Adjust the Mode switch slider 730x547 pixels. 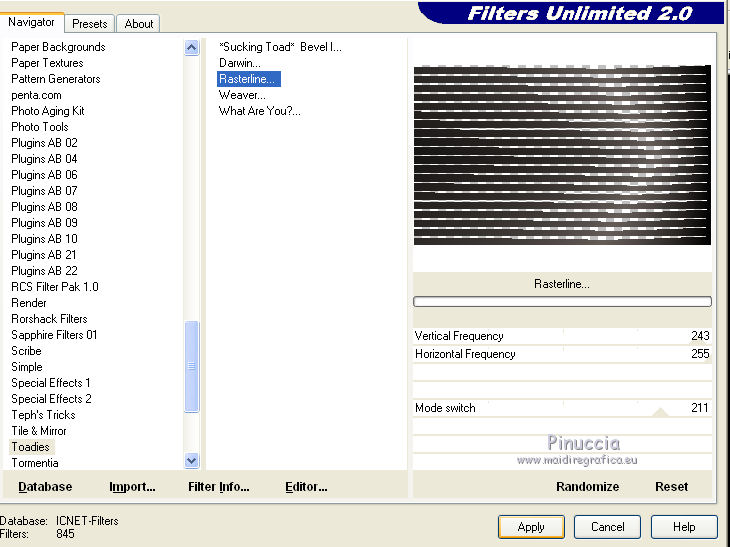562,408
